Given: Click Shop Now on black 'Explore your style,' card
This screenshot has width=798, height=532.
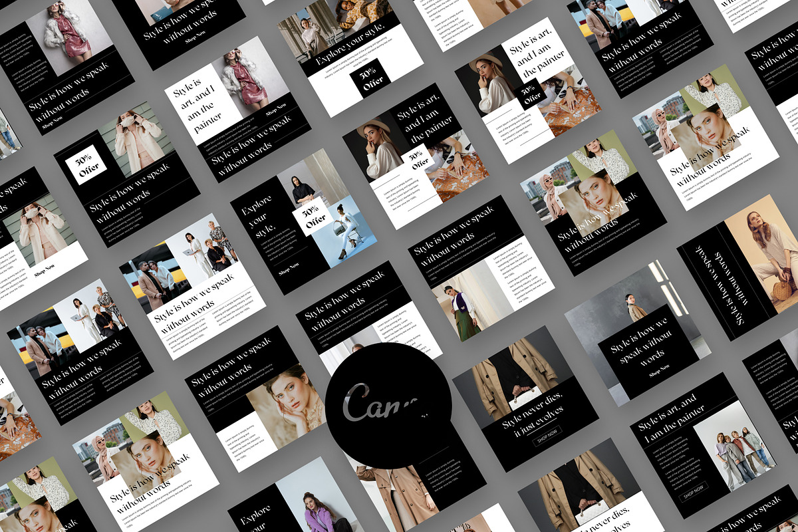Looking at the screenshot, I should [x=289, y=269].
